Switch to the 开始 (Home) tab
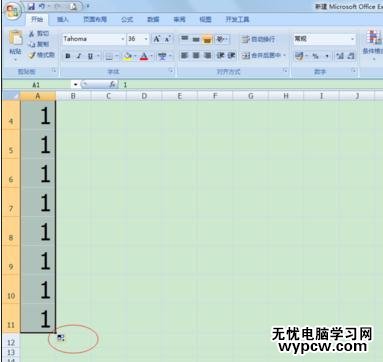This screenshot has height=362, width=383. coord(37,20)
